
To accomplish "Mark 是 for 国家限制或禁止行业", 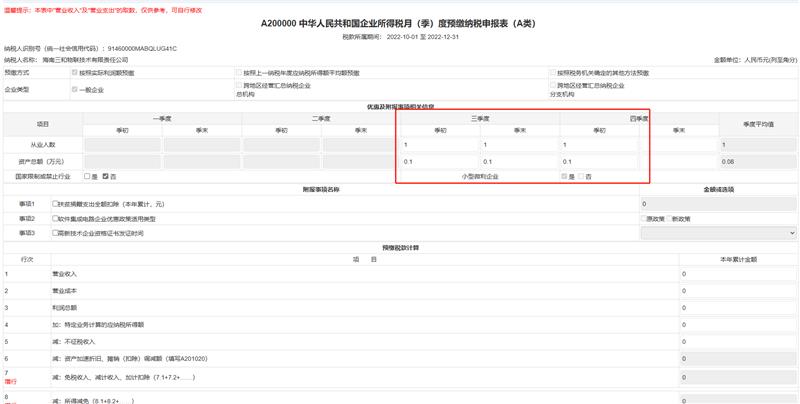I will 87,176.
